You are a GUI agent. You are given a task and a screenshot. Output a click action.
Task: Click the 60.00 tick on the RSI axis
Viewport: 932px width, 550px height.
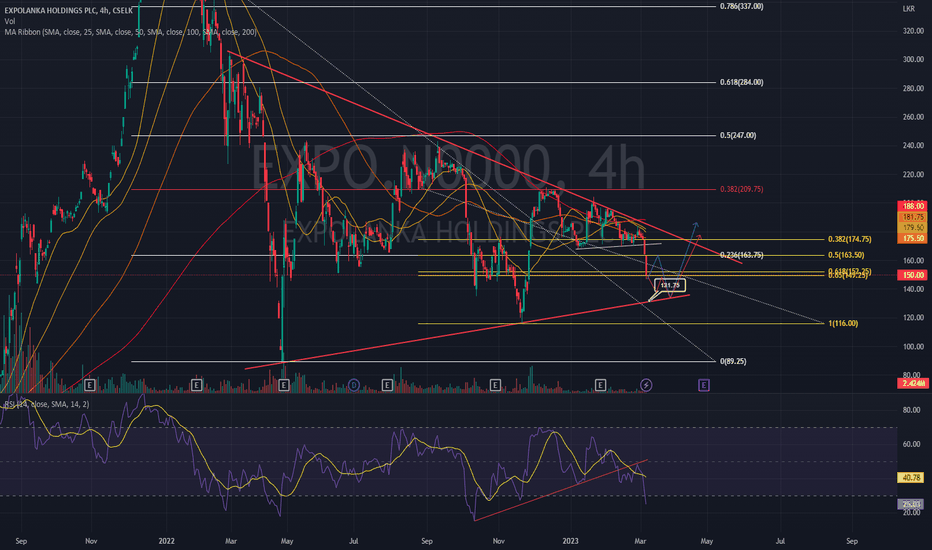[912, 444]
